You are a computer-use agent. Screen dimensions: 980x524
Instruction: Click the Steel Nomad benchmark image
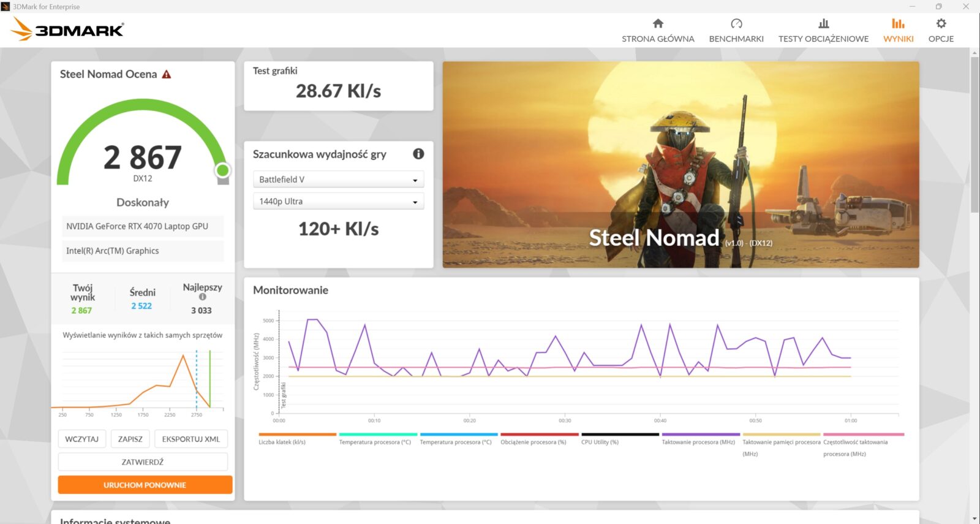click(680, 164)
